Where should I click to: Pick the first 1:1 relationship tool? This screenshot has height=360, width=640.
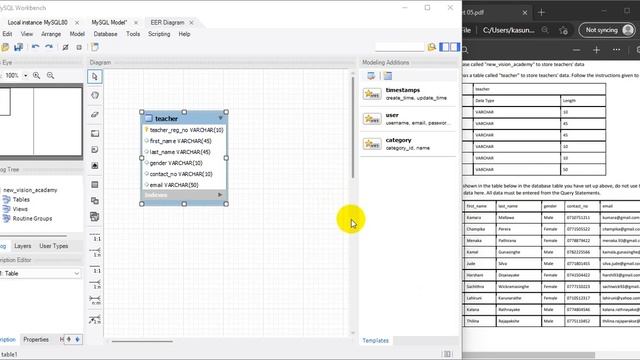95,237
